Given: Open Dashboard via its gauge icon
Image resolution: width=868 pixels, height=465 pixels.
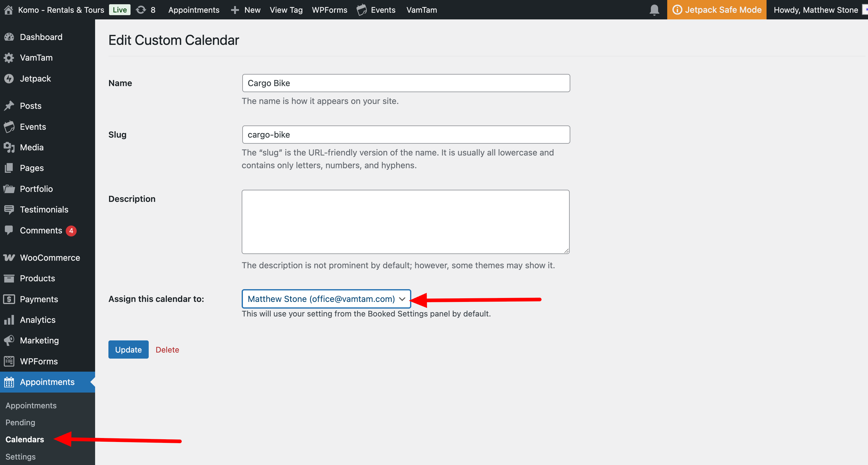Looking at the screenshot, I should [x=9, y=37].
